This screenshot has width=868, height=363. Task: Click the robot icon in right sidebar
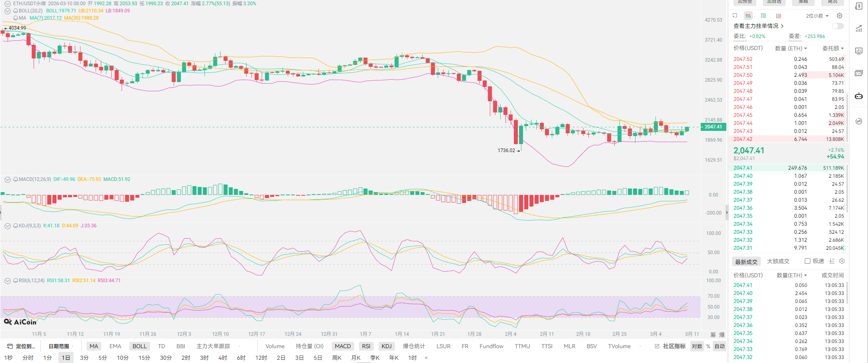tap(858, 96)
